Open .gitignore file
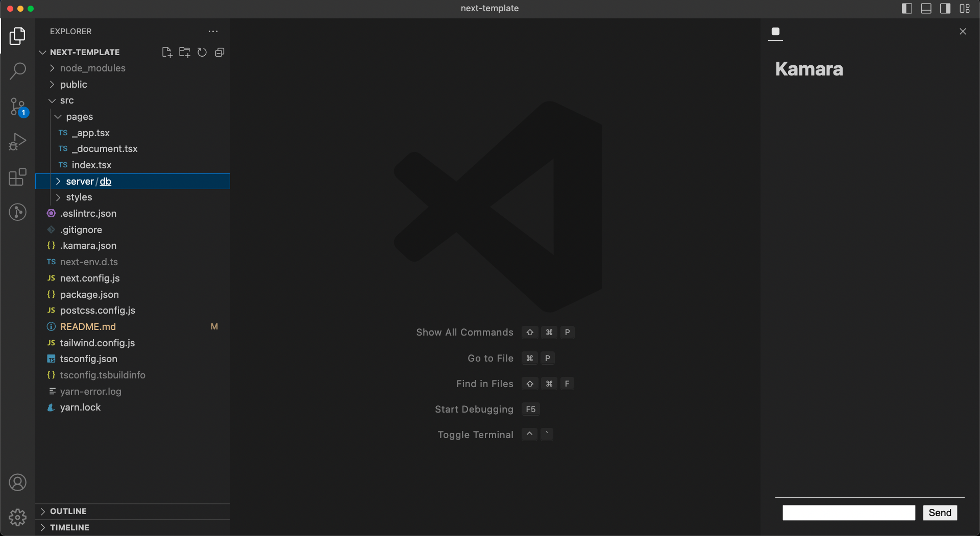 pyautogui.click(x=132, y=229)
